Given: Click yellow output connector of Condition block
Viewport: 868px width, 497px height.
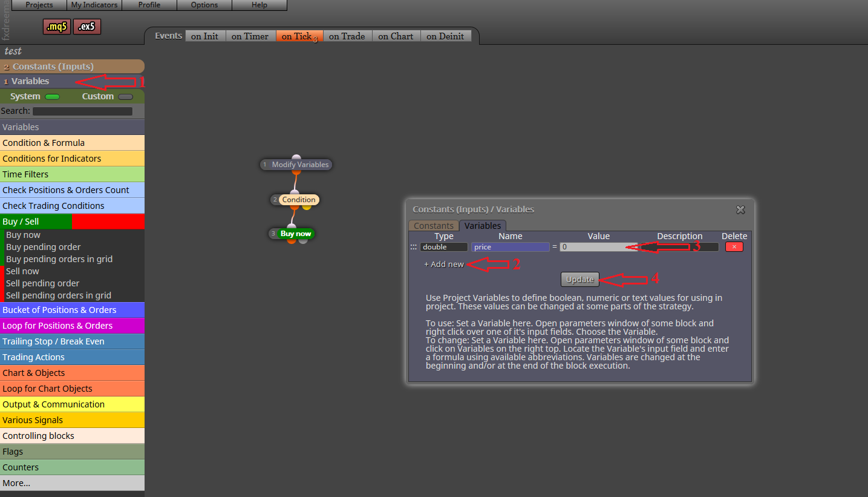Looking at the screenshot, I should pos(307,207).
